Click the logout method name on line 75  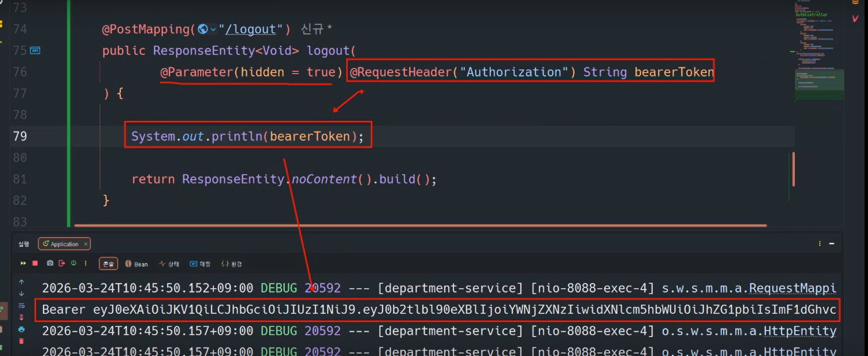(x=328, y=51)
